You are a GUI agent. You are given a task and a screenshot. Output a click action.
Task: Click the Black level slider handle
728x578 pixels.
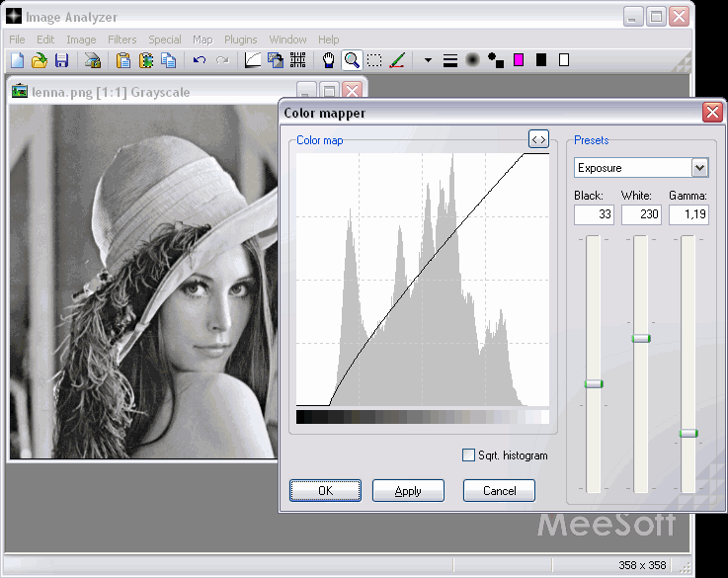click(x=594, y=384)
